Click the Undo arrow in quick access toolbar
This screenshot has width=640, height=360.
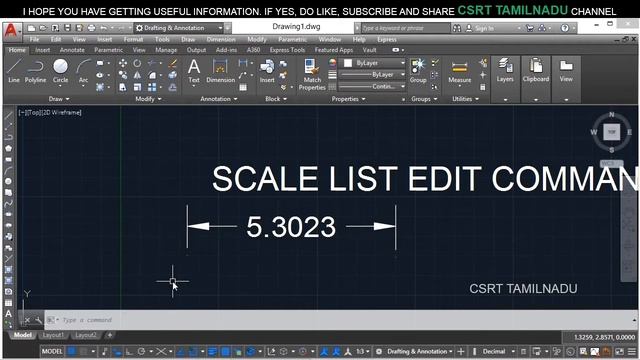coord(104,28)
